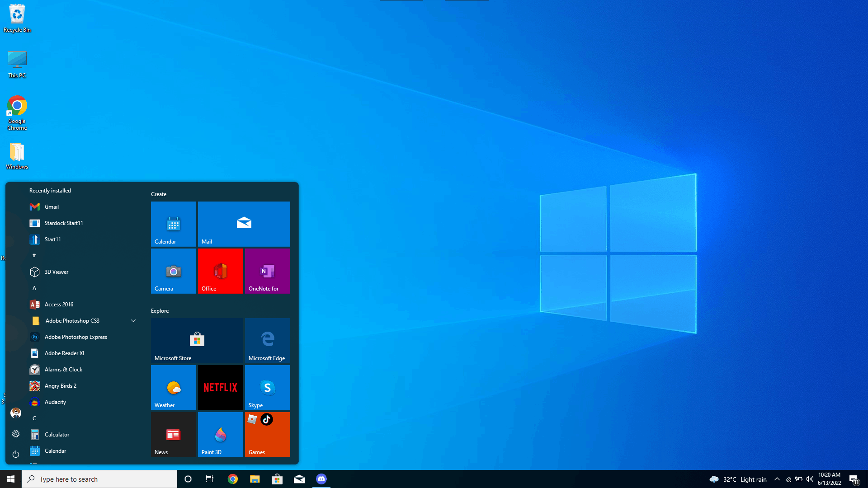Open the Weather tile
Image resolution: width=868 pixels, height=488 pixels.
(x=173, y=387)
